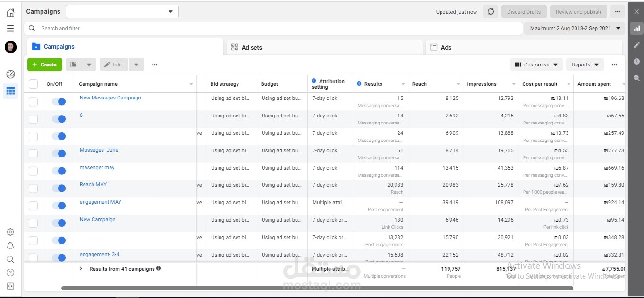Screen dimensions: 644x298
Task: Click the Results column info icon
Action: (359, 83)
